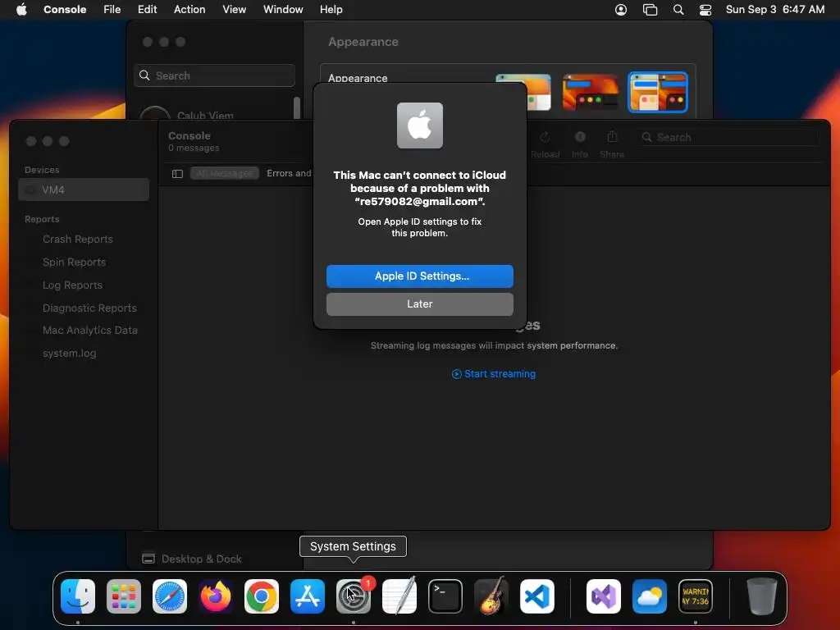This screenshot has width=840, height=630.
Task: Open the Weather app in the Dock
Action: point(650,596)
